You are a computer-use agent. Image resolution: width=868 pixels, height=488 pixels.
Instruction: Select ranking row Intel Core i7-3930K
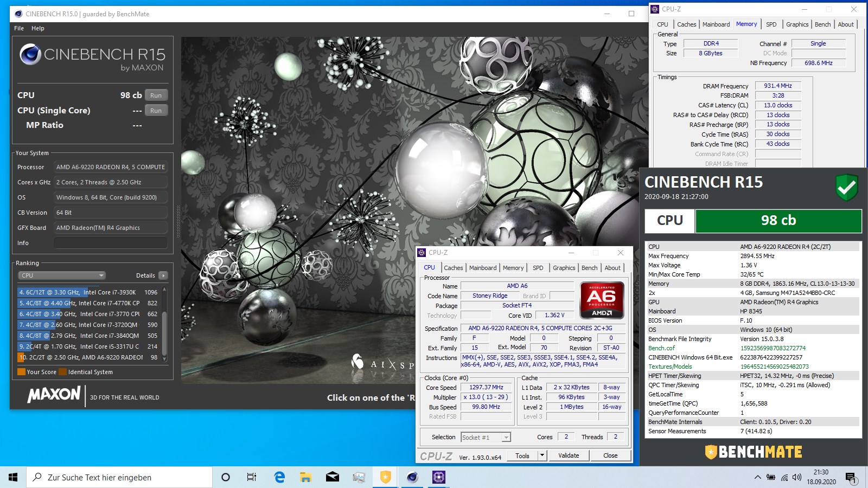89,292
